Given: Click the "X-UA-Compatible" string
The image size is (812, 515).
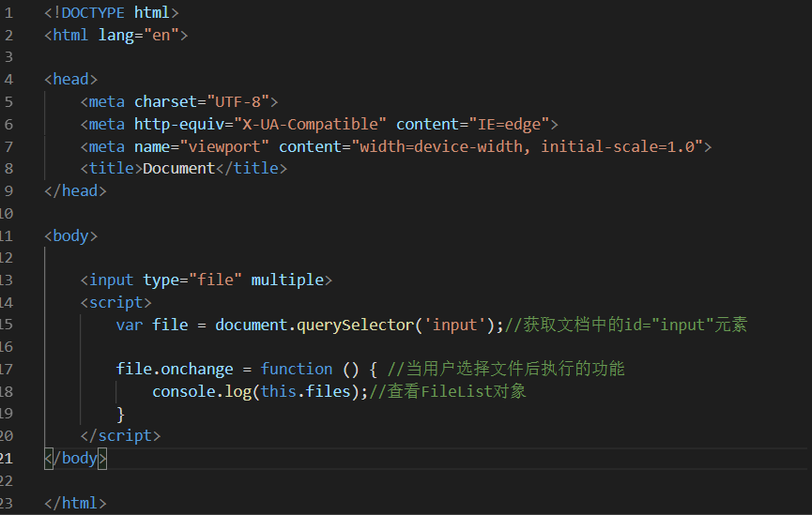Looking at the screenshot, I should (310, 124).
